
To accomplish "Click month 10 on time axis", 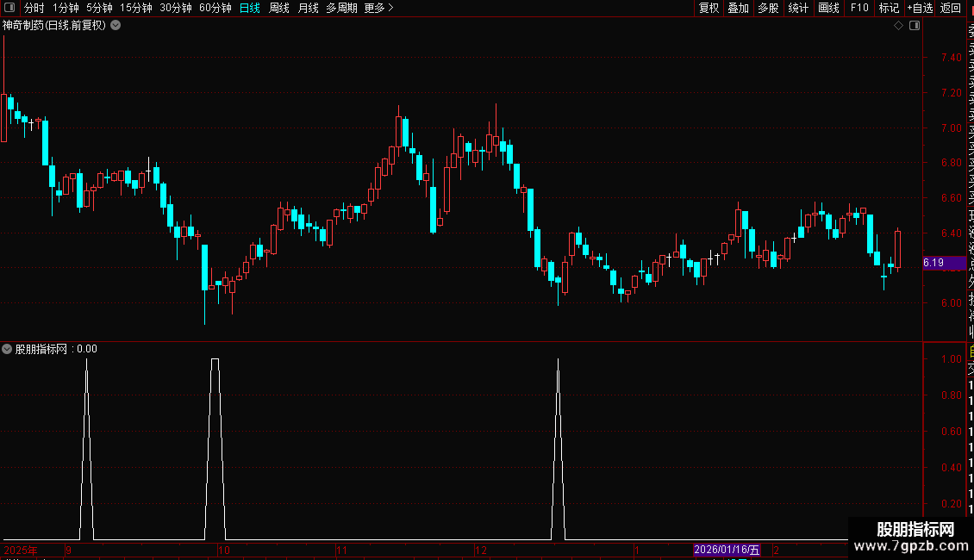I will (223, 550).
